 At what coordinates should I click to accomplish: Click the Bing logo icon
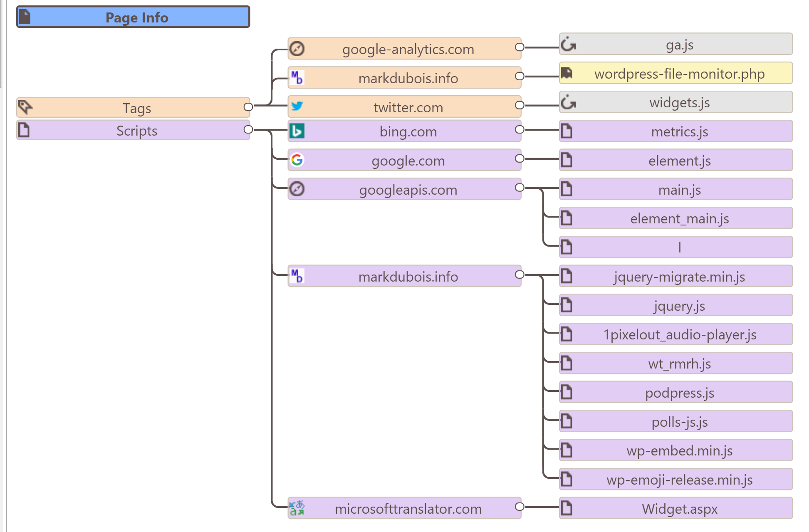(297, 131)
